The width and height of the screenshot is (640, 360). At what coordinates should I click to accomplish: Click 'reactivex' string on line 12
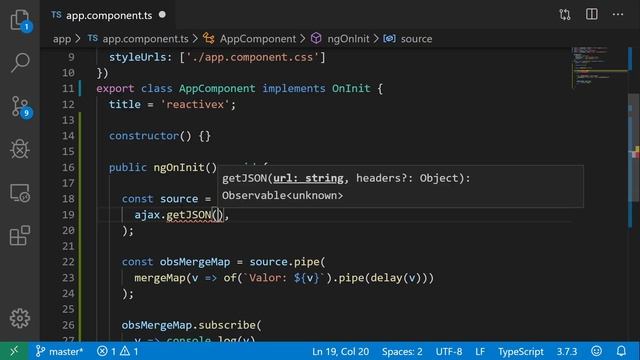[x=195, y=104]
